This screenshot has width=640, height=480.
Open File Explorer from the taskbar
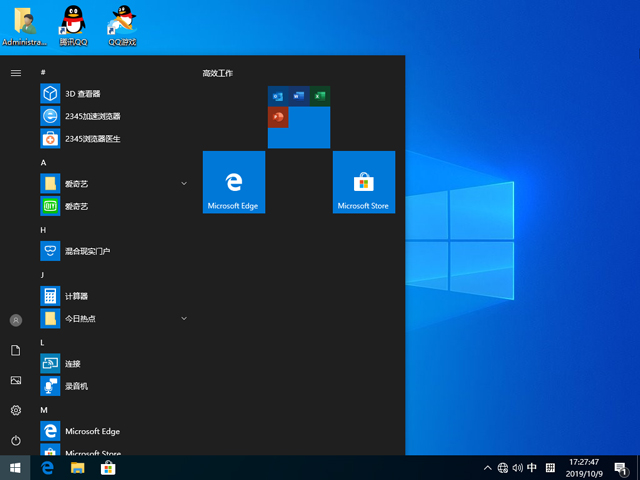click(78, 468)
